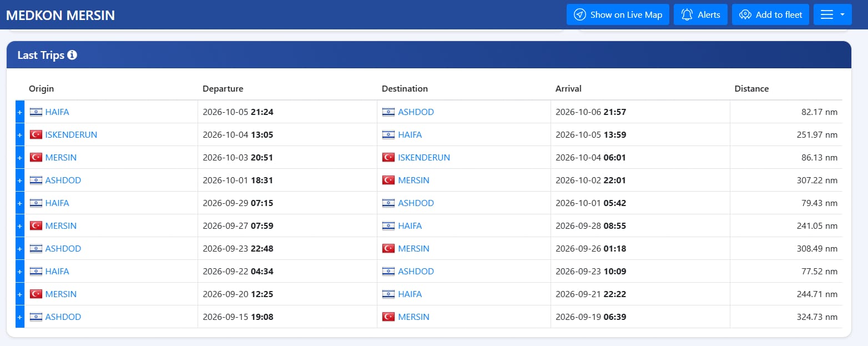Expand the trip row departing 2026-10-03 20:51
This screenshot has height=346, width=868.
pyautogui.click(x=20, y=158)
